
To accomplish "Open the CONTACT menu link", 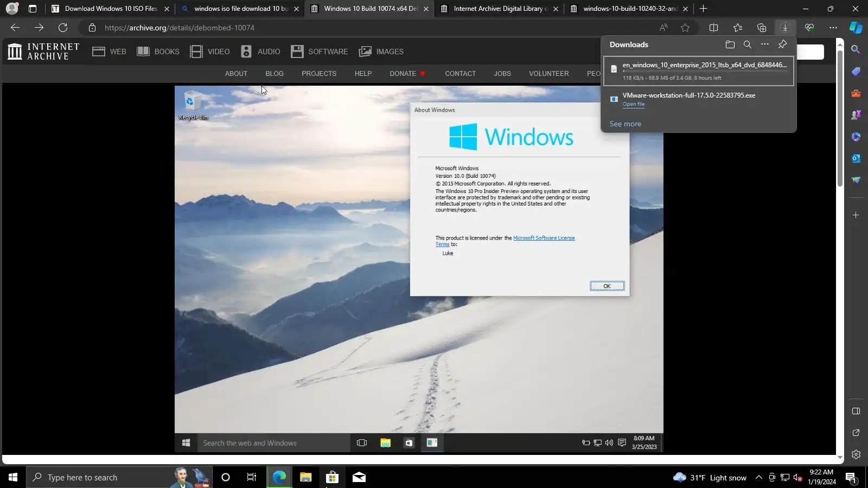I will (460, 74).
